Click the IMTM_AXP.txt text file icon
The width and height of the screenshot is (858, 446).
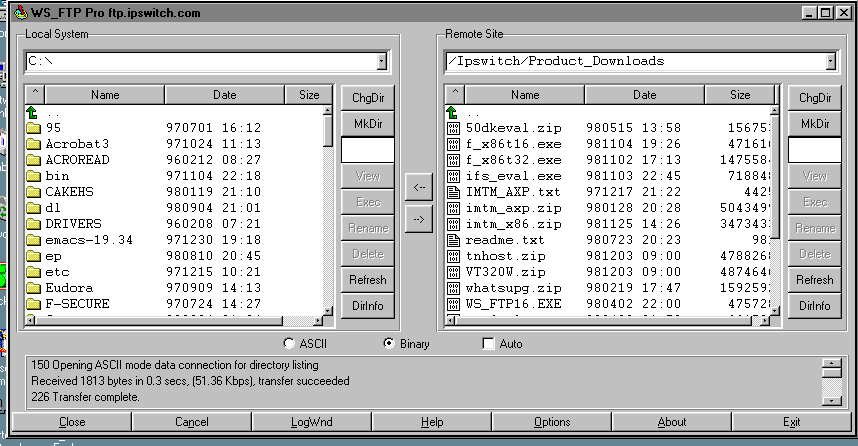[x=453, y=192]
